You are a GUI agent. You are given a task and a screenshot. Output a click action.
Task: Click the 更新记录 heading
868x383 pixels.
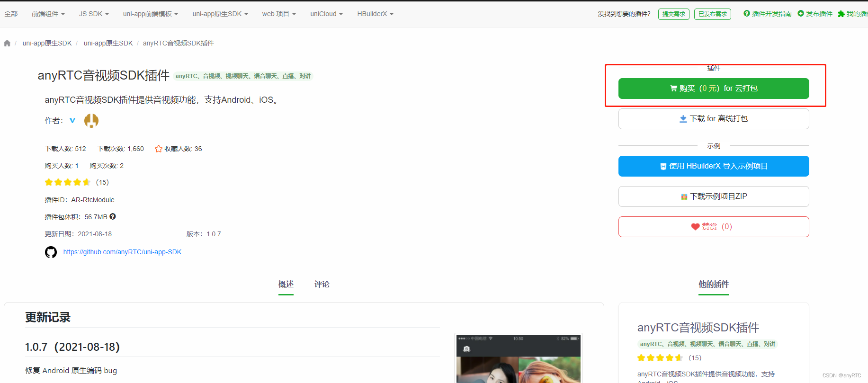48,317
